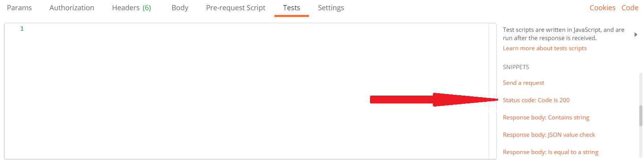Open the request Settings tab

tap(331, 8)
